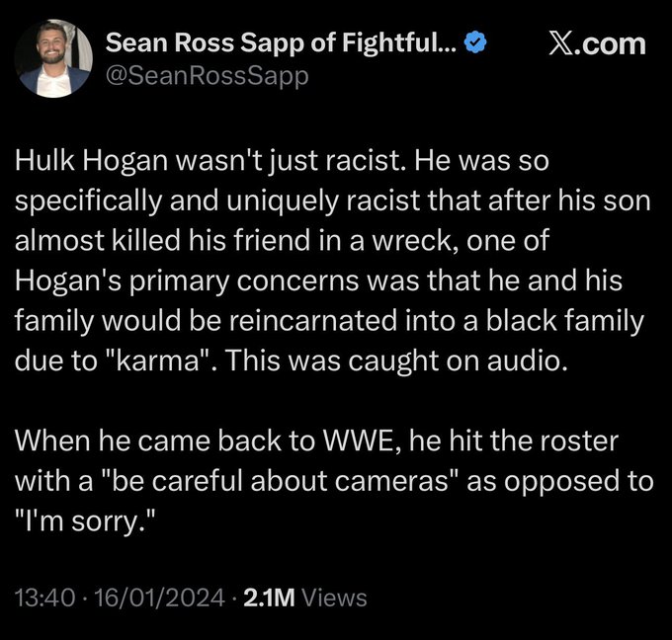Click the ".com" text beside the X logo
The width and height of the screenshot is (672, 640).
click(x=618, y=44)
